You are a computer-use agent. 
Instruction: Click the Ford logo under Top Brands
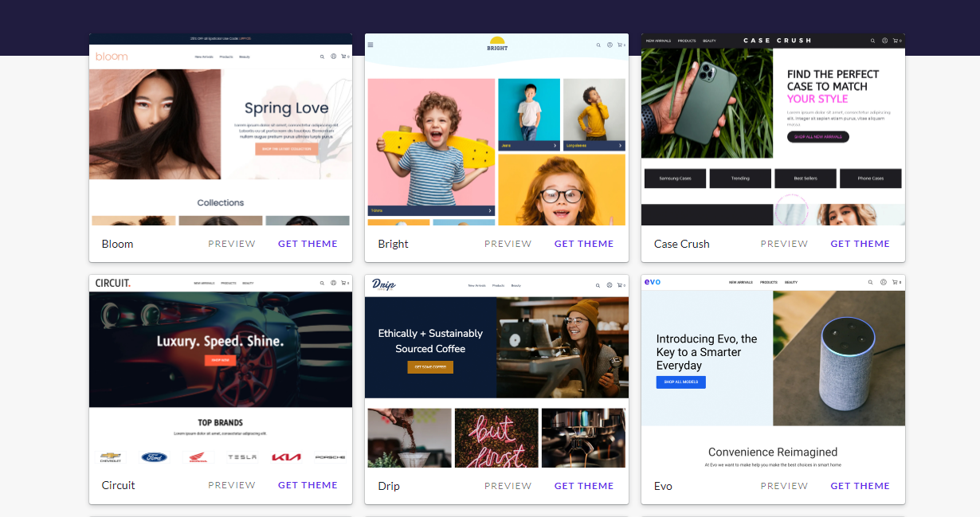point(155,456)
